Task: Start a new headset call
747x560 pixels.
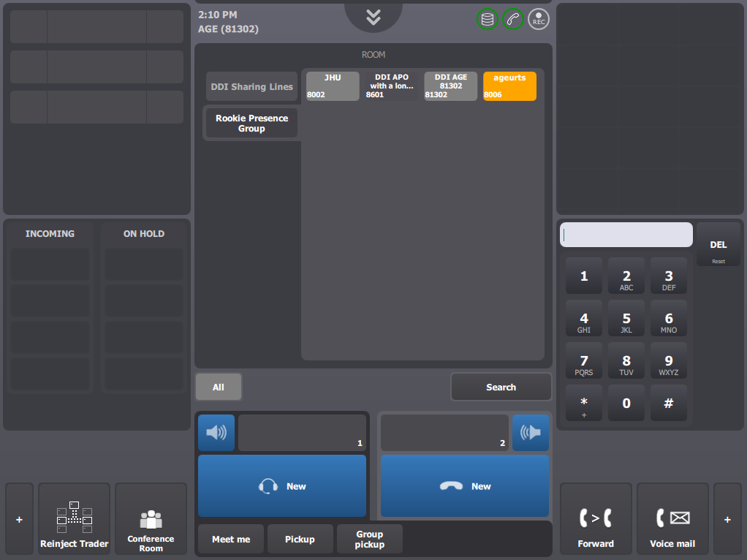Action: click(282, 485)
